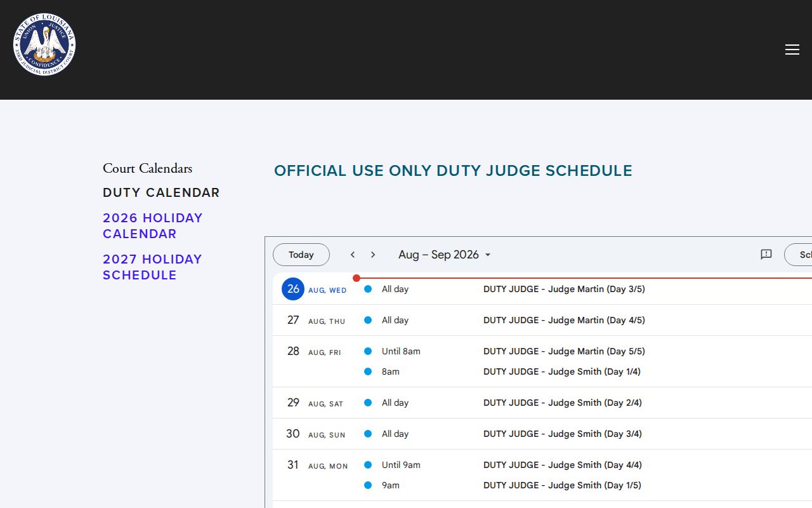812x508 pixels.
Task: Click the Official Use Only Duty Judge Schedule heading
Action: 453,171
